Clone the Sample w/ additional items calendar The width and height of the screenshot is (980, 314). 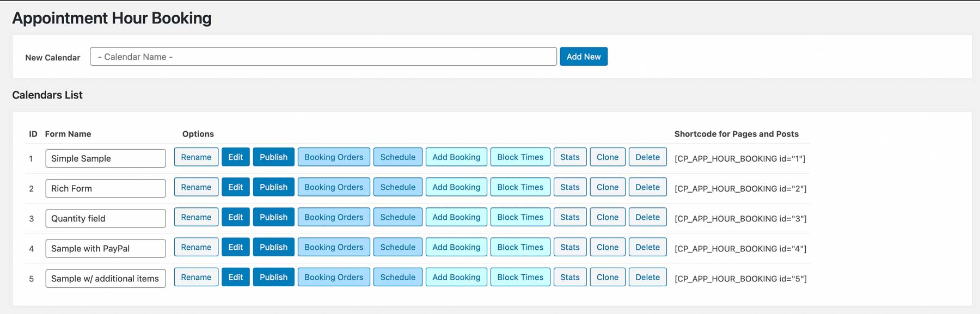(607, 277)
